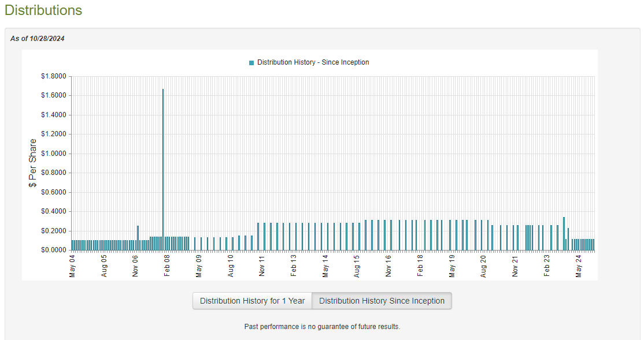The image size is (644, 340).
Task: Toggle the Distribution History - Since Inception legend label
Action: 313,62
